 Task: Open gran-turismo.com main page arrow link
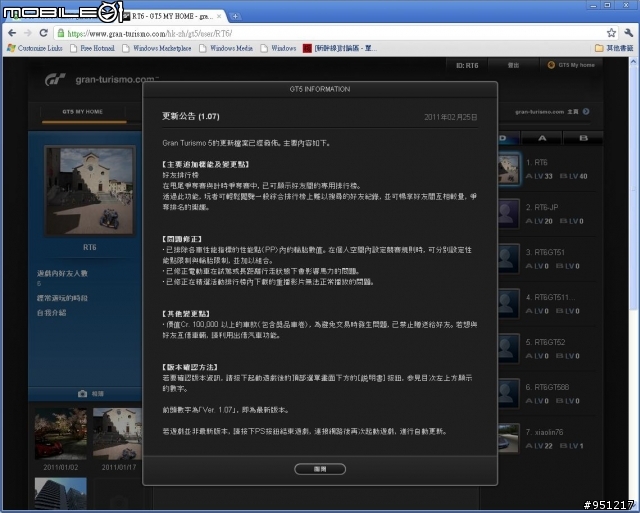tap(586, 111)
